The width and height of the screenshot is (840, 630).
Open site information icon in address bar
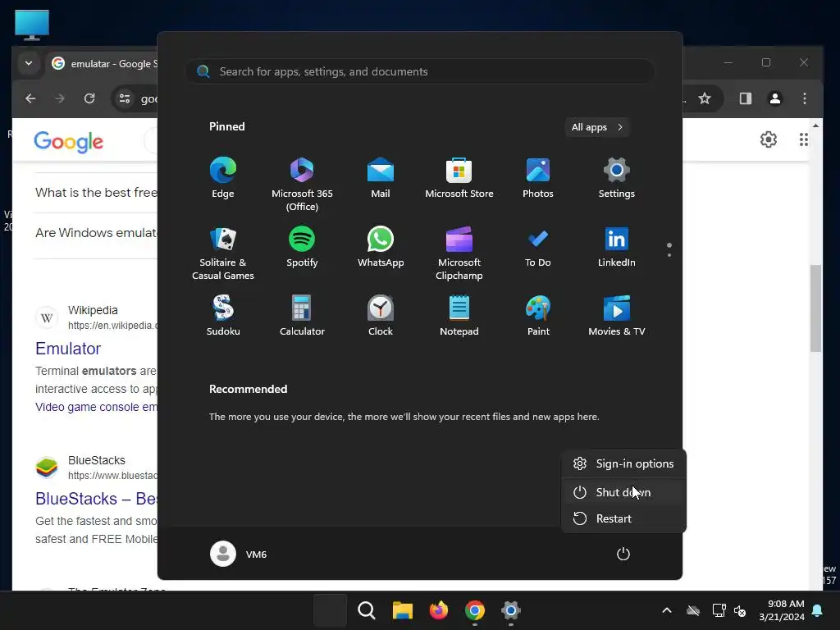125,98
